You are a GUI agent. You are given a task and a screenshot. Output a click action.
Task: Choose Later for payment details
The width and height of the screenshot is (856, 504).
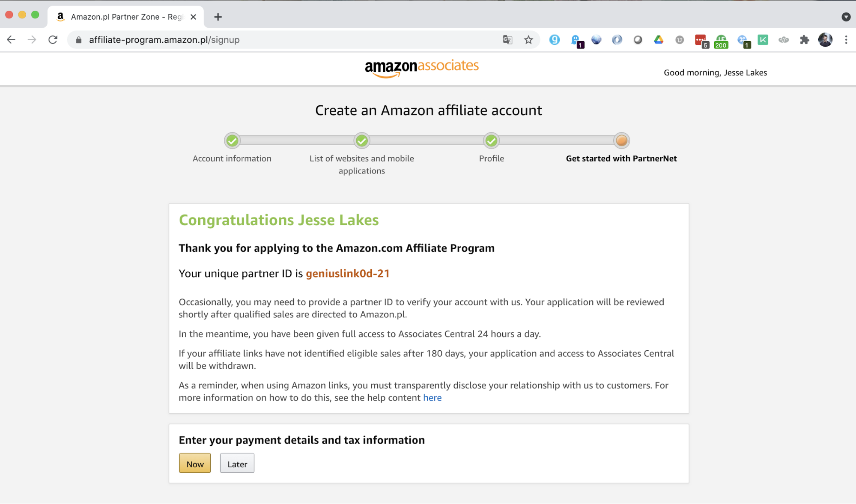coord(237,463)
